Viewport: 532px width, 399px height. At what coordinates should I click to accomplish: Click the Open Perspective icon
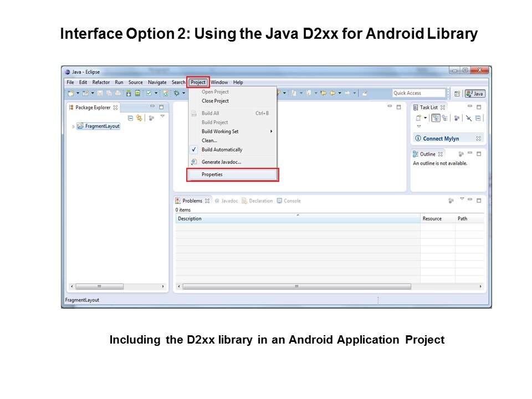click(457, 94)
